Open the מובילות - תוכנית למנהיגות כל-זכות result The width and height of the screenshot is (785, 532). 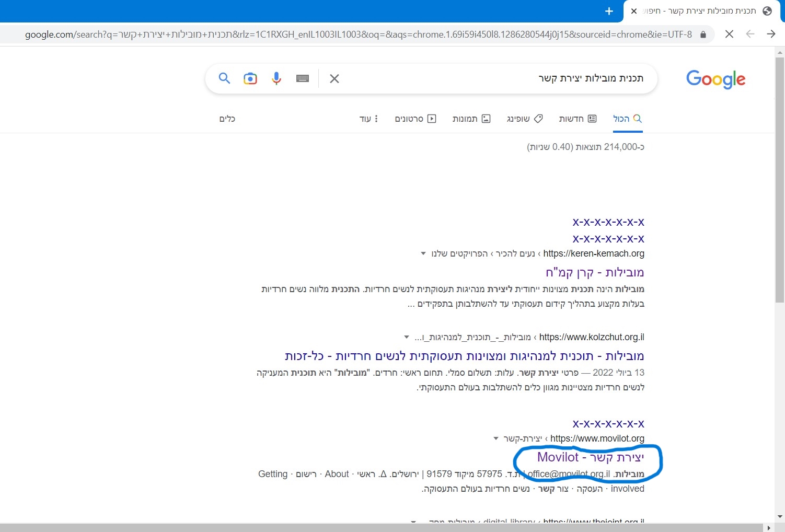click(x=465, y=356)
